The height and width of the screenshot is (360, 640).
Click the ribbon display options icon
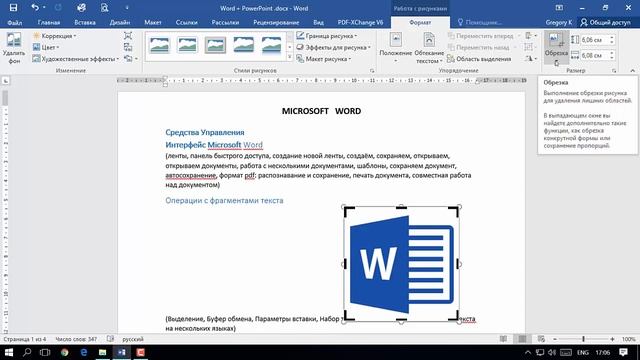tap(559, 8)
